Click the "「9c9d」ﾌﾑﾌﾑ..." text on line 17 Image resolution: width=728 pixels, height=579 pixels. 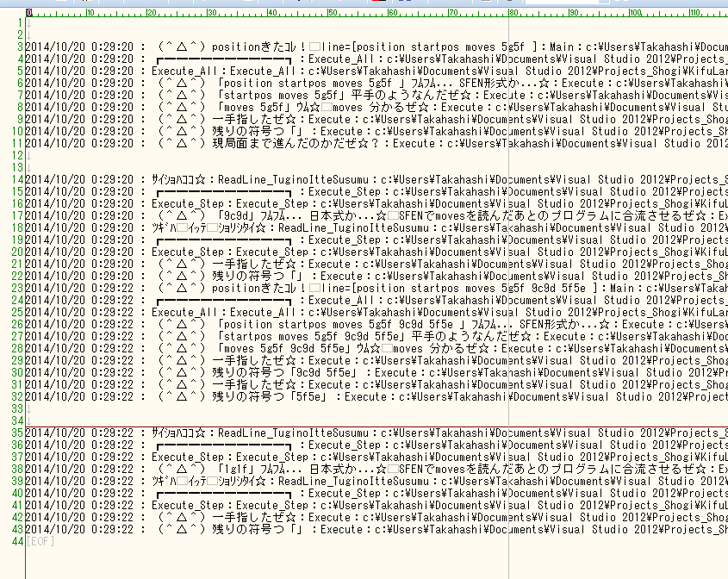click(260, 216)
